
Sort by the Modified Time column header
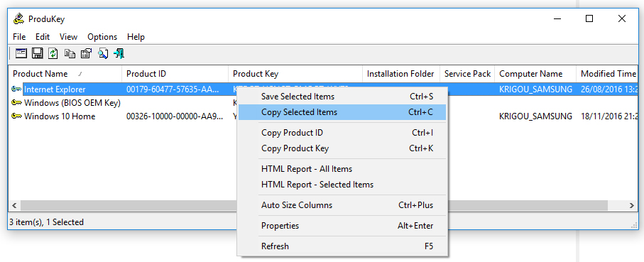point(607,74)
